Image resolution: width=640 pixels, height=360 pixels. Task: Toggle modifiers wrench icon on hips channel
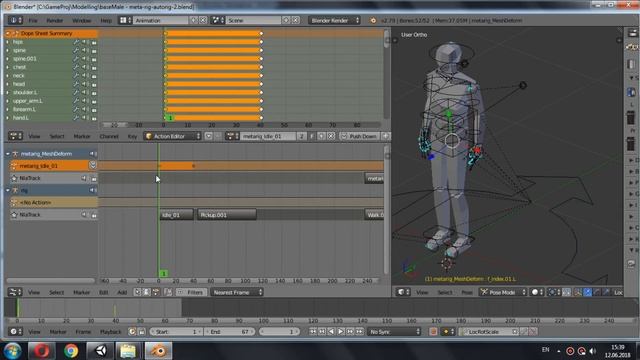tap(76, 42)
